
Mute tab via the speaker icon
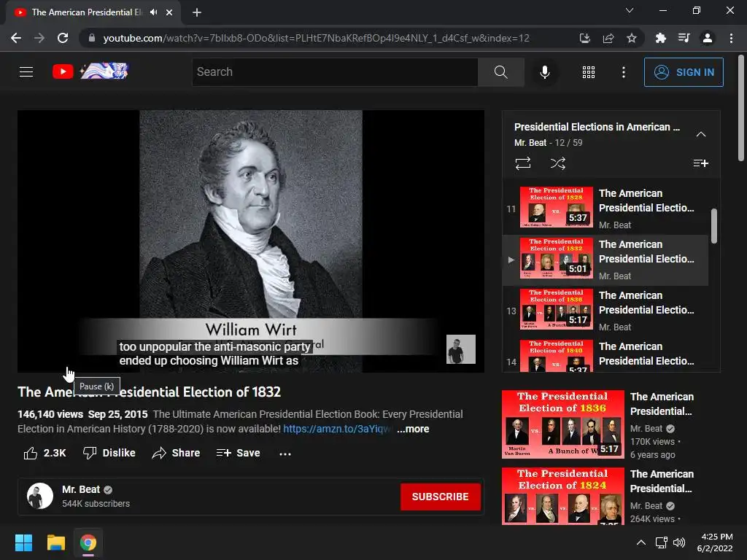[153, 12]
